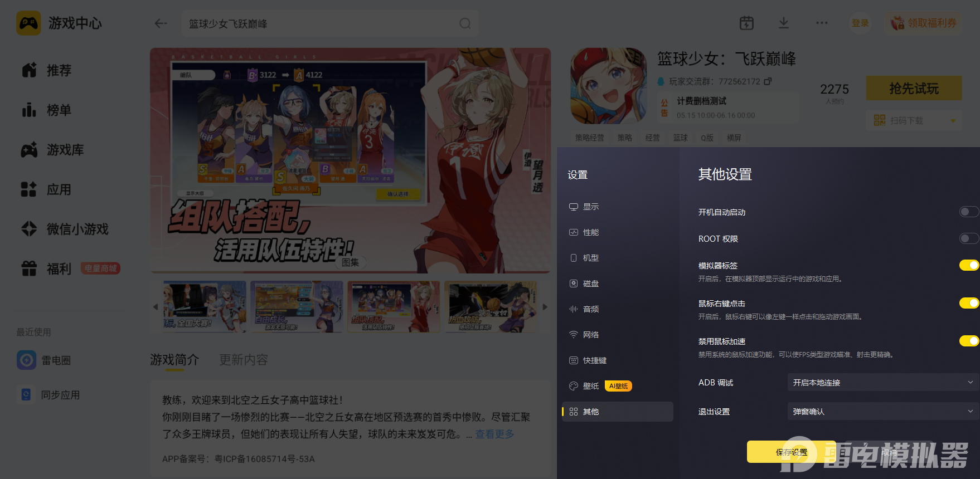Select the 热血攻防 screenshot thumbnail
This screenshot has height=479, width=980.
coord(491,306)
